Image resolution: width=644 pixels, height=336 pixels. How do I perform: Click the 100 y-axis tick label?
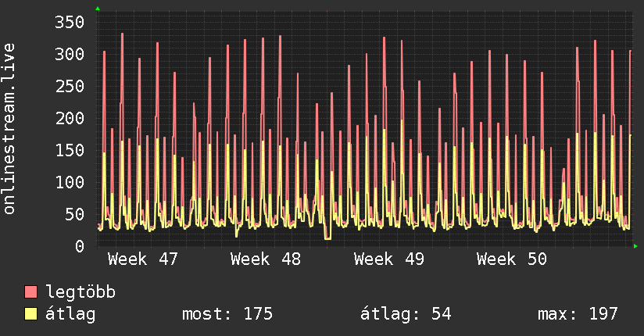[70, 182]
